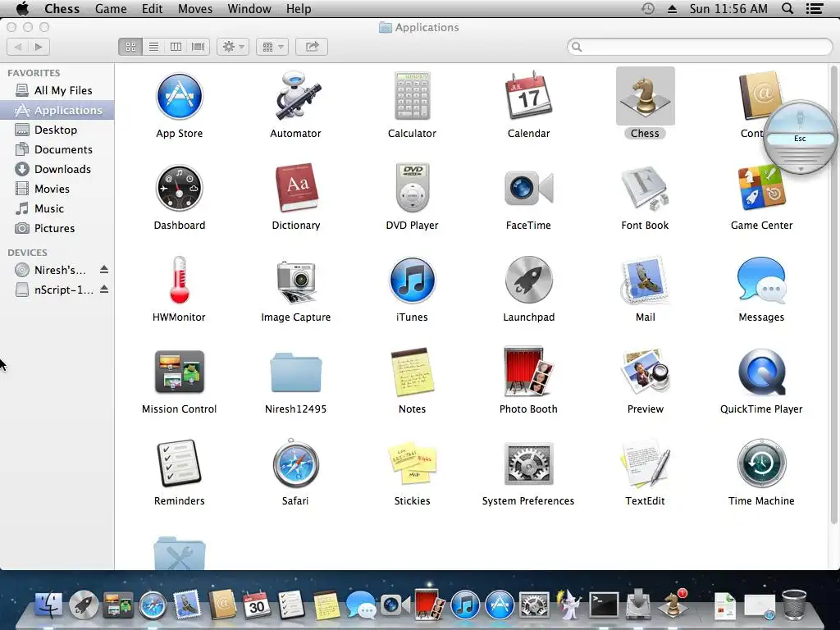This screenshot has width=840, height=630.
Task: Open the System Preferences gear icon in Applications
Action: click(528, 464)
